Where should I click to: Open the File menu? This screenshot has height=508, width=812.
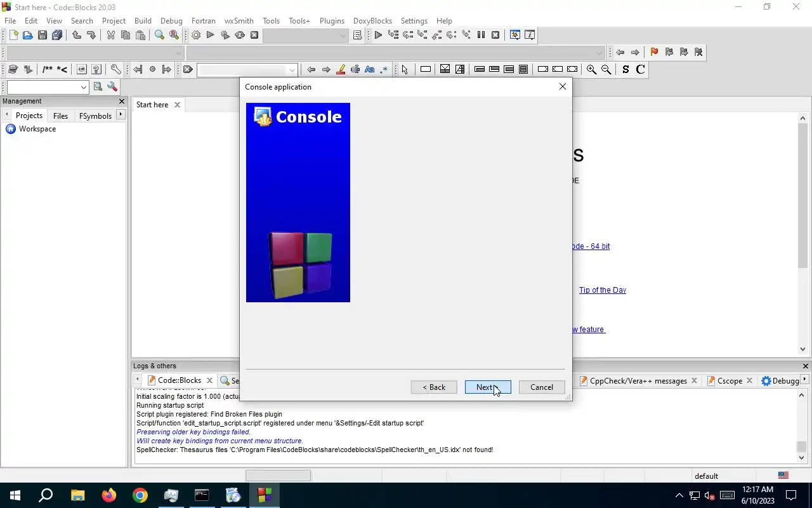click(x=10, y=20)
